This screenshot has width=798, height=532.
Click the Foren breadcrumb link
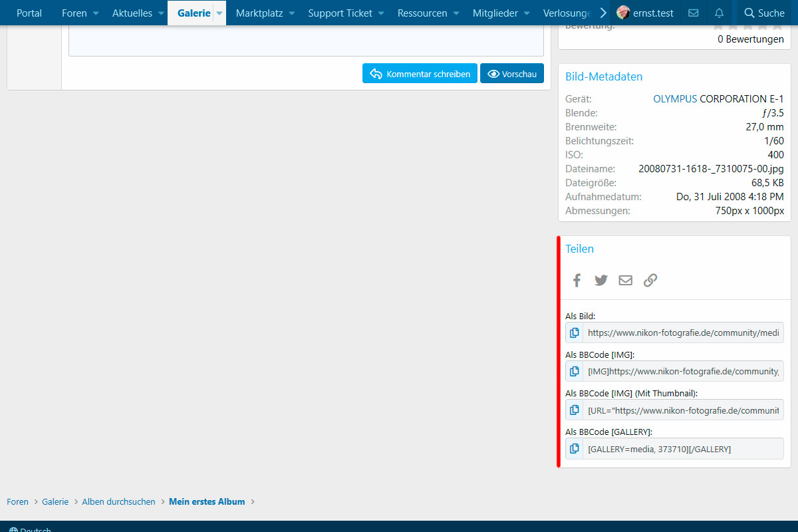18,501
